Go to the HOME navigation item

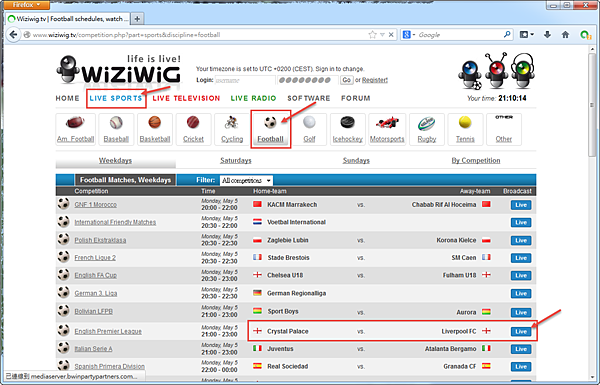[x=67, y=98]
